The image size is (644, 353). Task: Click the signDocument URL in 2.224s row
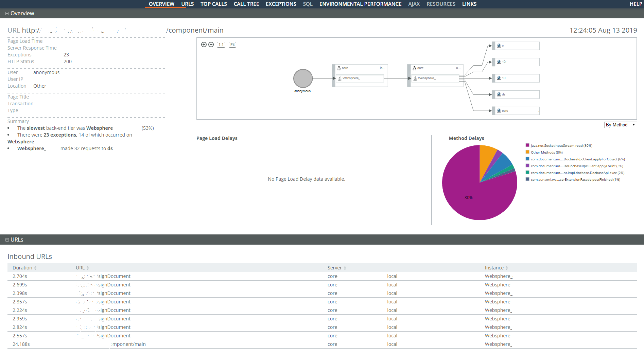(x=114, y=311)
